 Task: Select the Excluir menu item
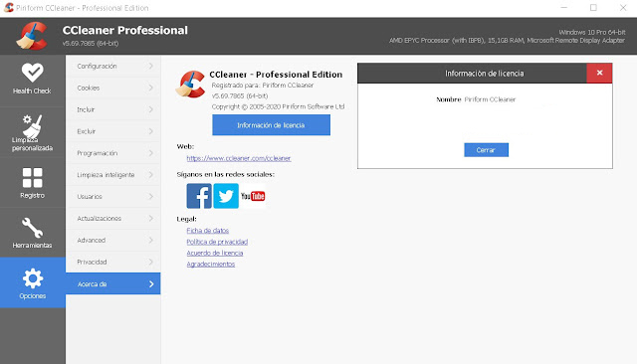112,131
